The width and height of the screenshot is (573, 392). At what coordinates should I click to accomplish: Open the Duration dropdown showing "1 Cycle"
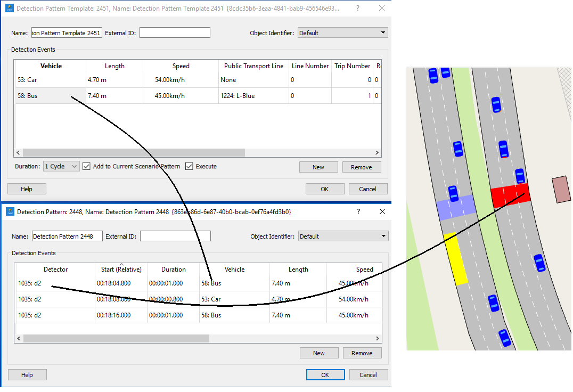[60, 166]
